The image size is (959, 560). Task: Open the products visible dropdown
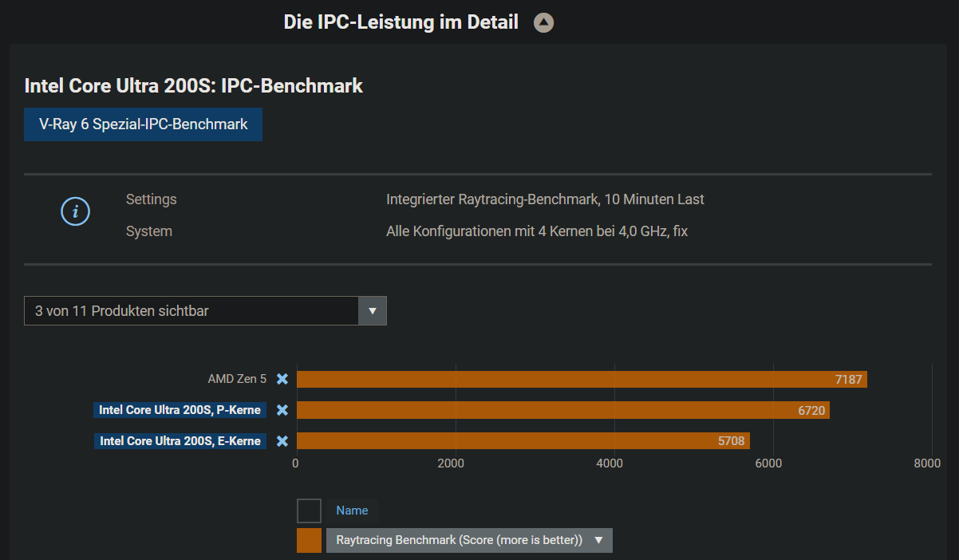[x=191, y=311]
